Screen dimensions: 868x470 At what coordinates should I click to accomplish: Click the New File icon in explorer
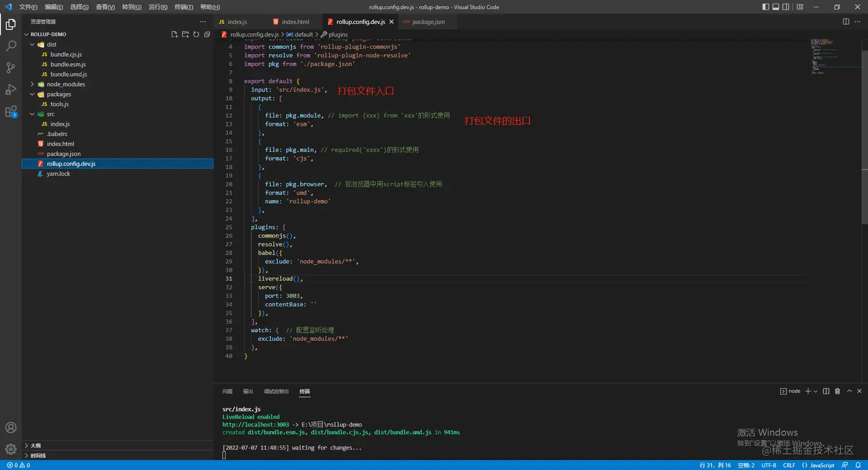click(175, 34)
